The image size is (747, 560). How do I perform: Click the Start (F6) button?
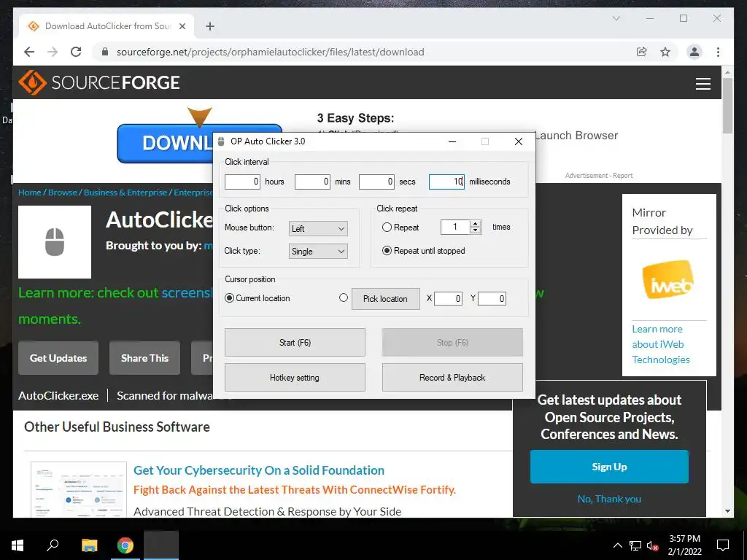295,343
